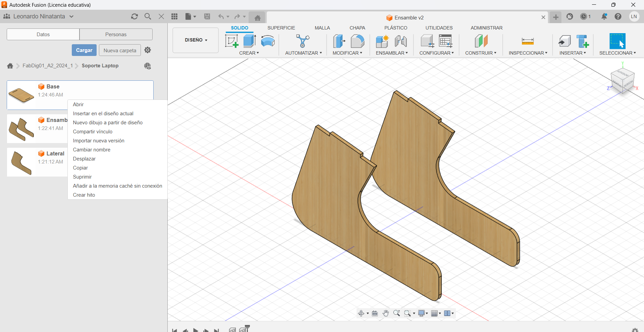Click the Cargar button
This screenshot has width=644, height=332.
coord(84,50)
